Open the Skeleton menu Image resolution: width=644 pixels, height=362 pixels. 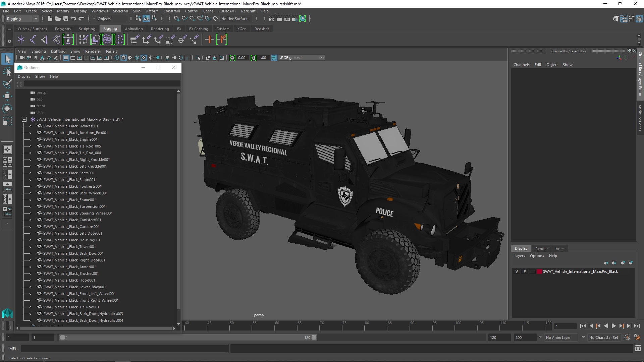pyautogui.click(x=120, y=11)
